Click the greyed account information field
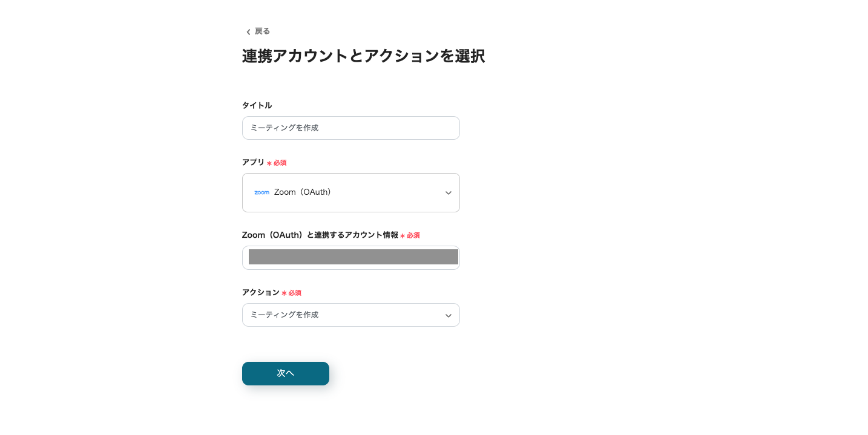The width and height of the screenshot is (868, 435). [353, 257]
